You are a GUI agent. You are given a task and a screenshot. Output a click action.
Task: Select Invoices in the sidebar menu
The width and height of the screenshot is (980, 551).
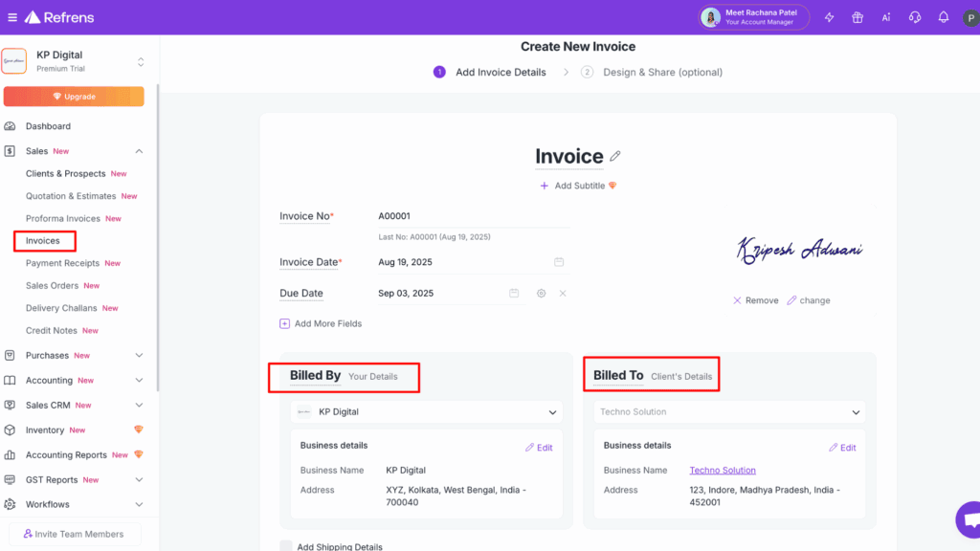(44, 240)
